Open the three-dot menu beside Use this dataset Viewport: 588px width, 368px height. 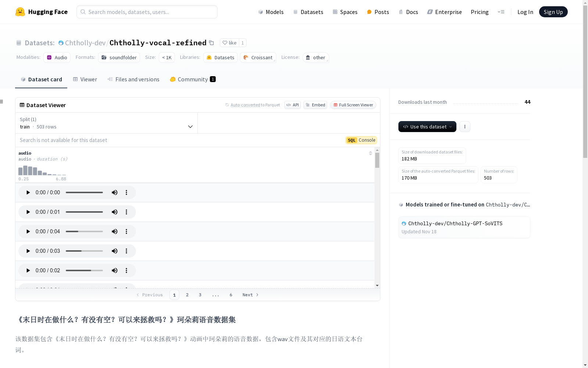point(465,127)
